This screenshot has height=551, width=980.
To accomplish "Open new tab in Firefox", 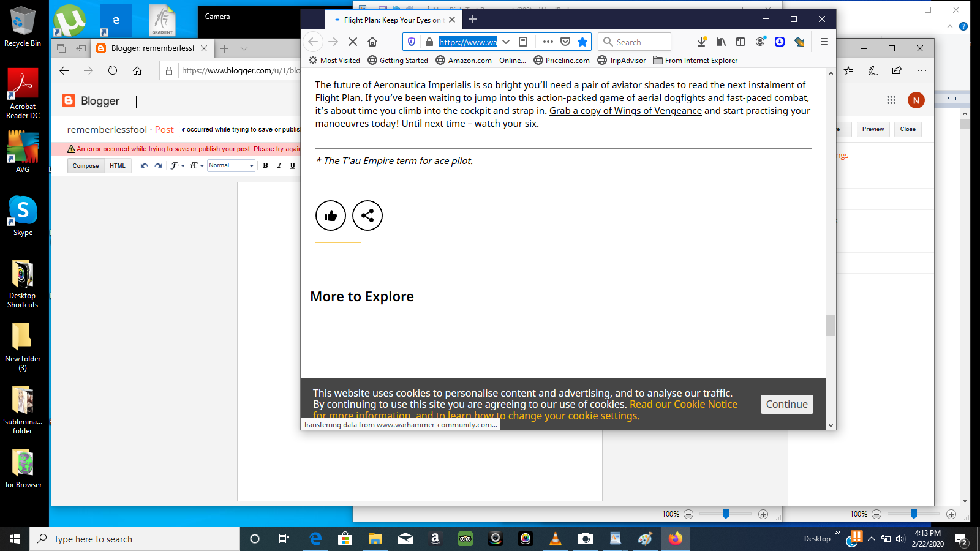I will click(x=473, y=20).
